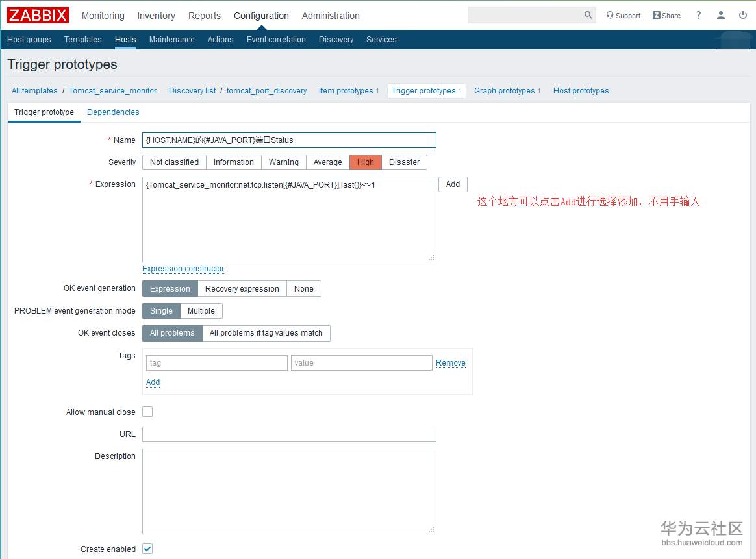This screenshot has width=756, height=559.
Task: Set OK event generation to Recovery expression
Action: tap(242, 289)
